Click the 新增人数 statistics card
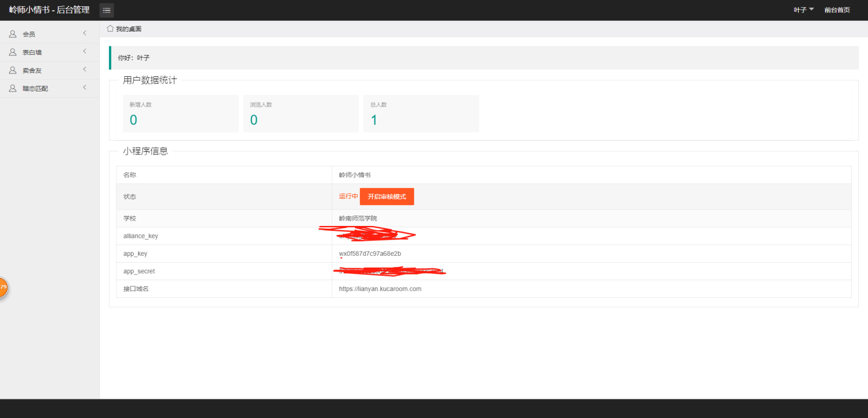 [x=181, y=114]
